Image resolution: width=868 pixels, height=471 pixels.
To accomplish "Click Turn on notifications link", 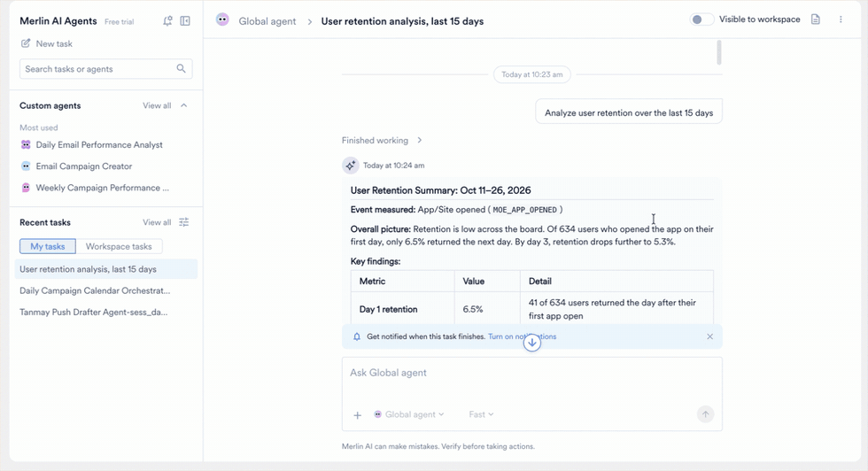I will pyautogui.click(x=522, y=336).
